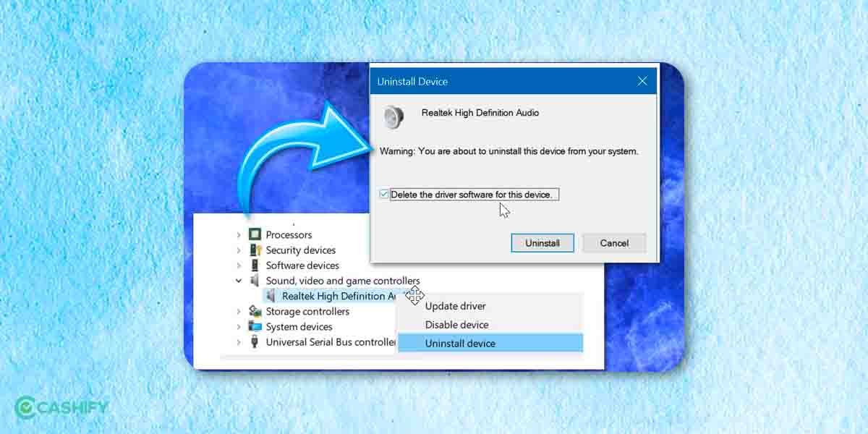Select the Security devices label

(301, 250)
